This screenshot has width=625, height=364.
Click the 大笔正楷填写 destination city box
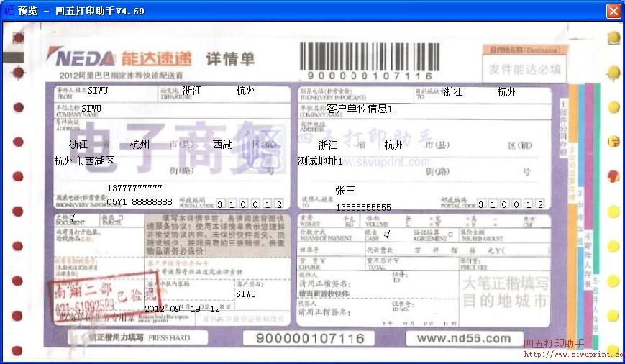505,291
